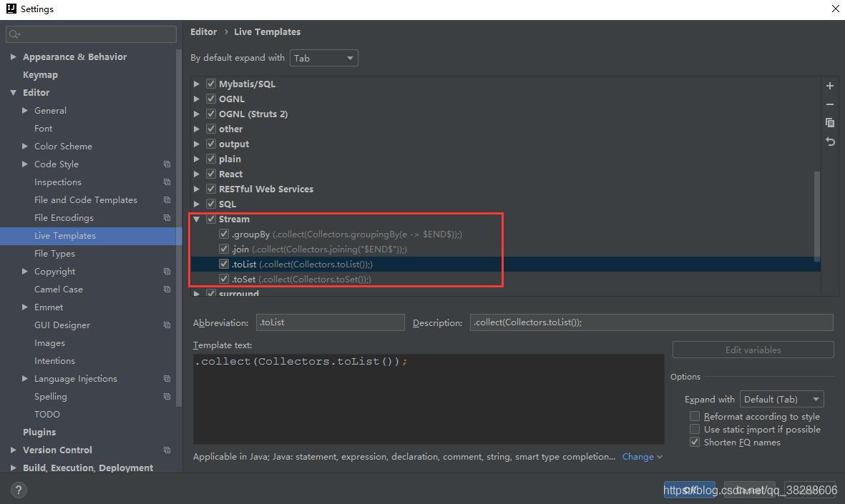Open the Intentions settings page

pyautogui.click(x=54, y=361)
